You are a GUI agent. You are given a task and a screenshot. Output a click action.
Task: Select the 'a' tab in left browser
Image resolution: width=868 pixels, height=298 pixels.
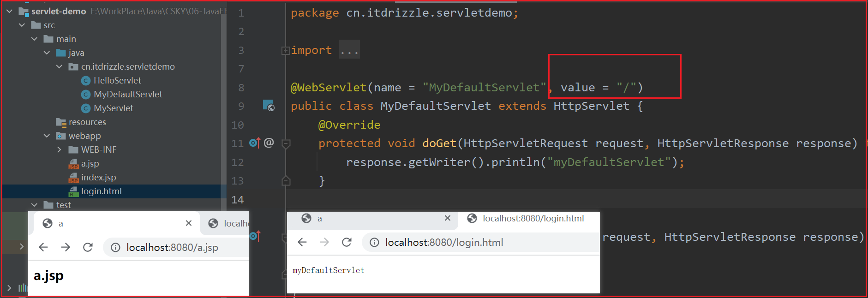(x=117, y=223)
